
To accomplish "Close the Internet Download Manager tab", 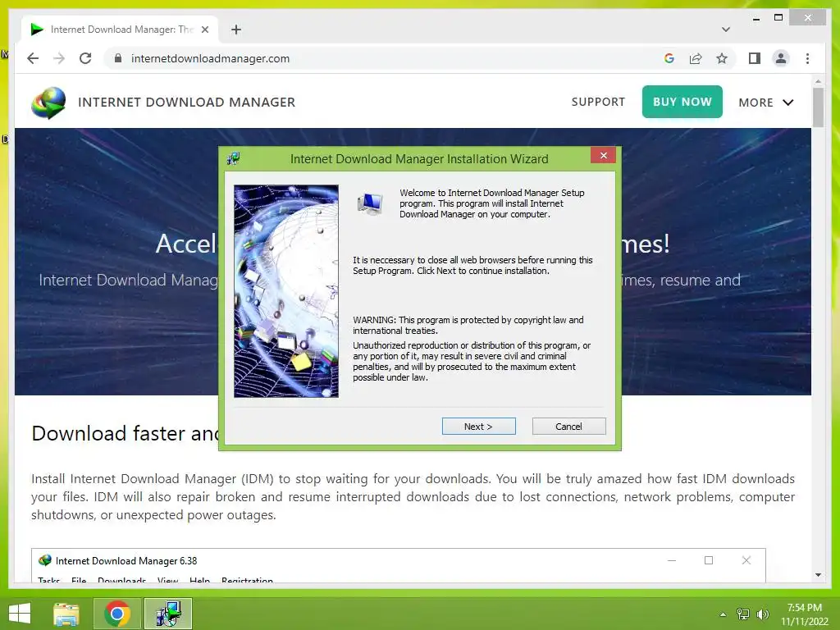I will click(x=204, y=30).
